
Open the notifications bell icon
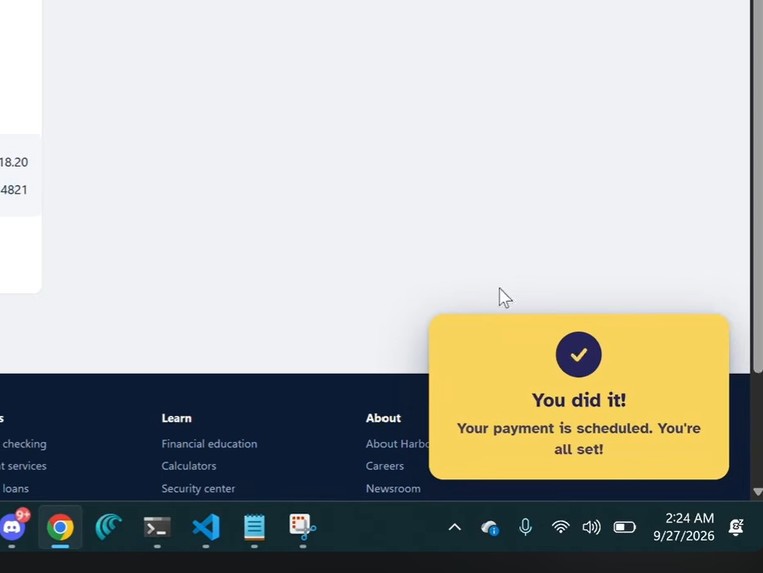[736, 527]
